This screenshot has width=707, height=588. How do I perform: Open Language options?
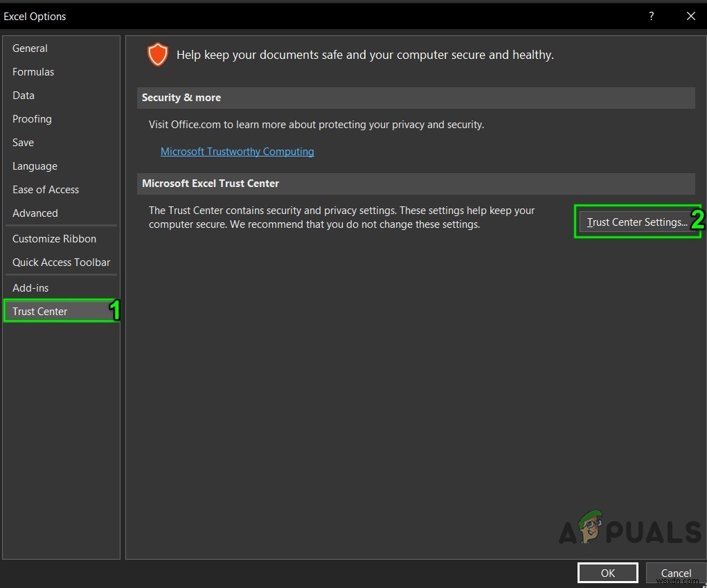click(35, 166)
